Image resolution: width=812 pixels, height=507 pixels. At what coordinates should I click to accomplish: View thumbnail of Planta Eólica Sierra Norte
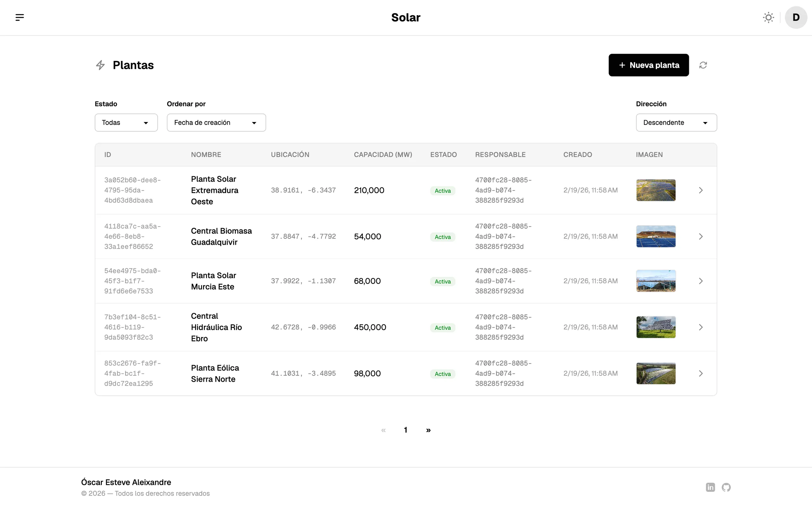click(x=656, y=374)
